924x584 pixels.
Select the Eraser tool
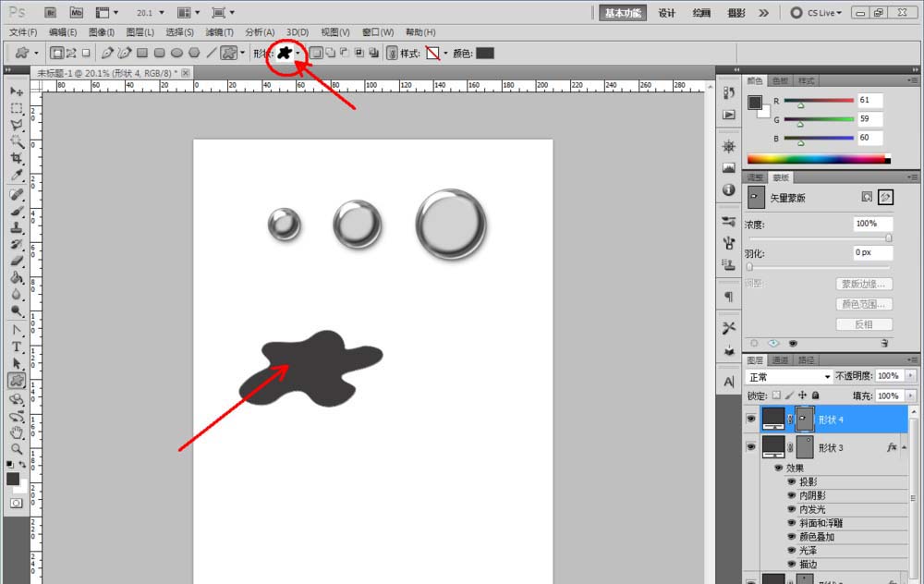[17, 261]
